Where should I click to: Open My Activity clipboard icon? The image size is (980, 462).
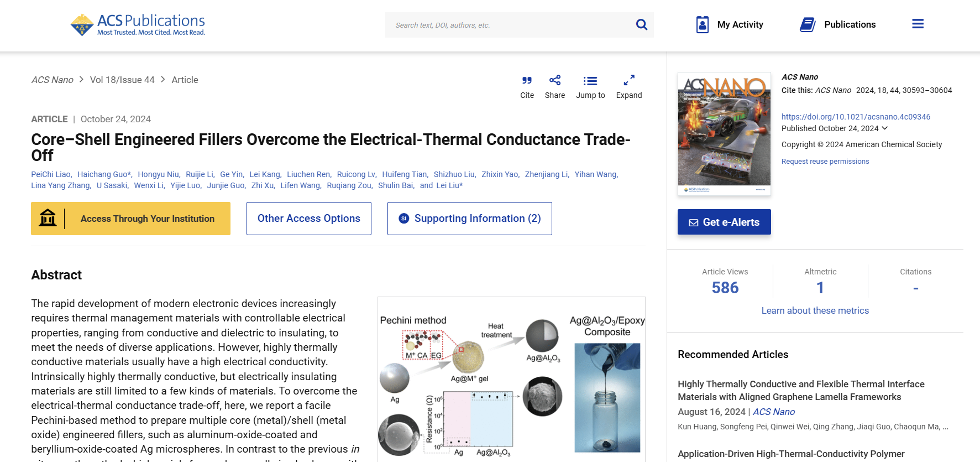coord(703,24)
